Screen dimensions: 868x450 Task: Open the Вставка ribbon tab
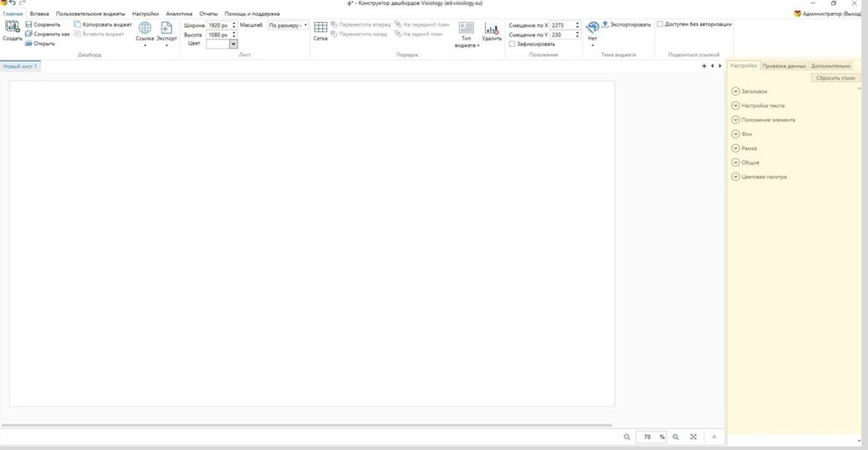point(39,14)
